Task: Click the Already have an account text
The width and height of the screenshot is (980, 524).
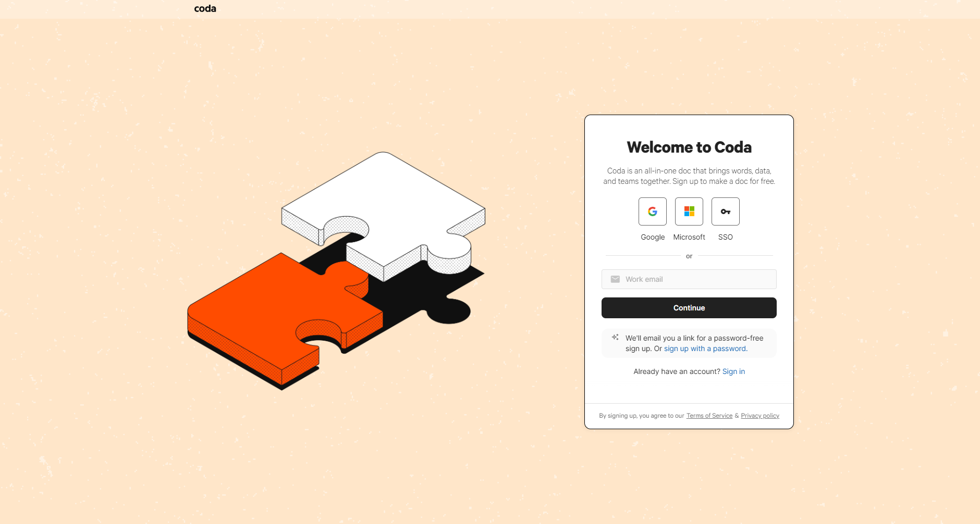Action: [677, 371]
